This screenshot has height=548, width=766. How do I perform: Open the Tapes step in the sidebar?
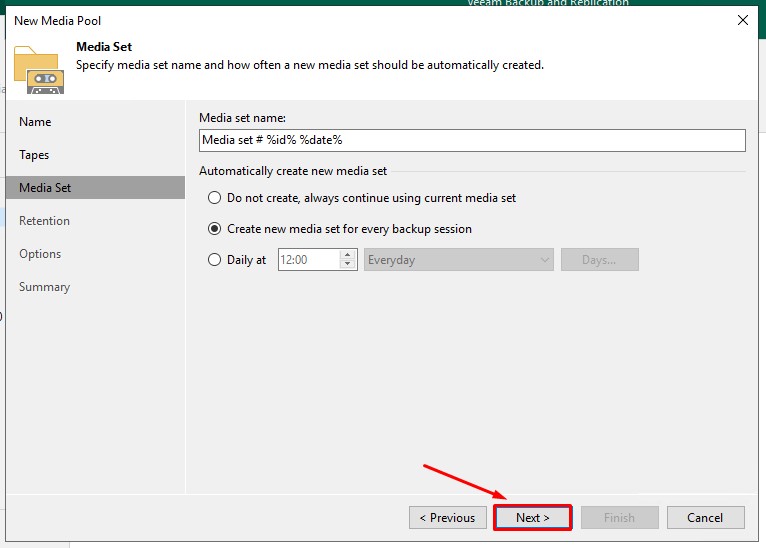coord(34,155)
